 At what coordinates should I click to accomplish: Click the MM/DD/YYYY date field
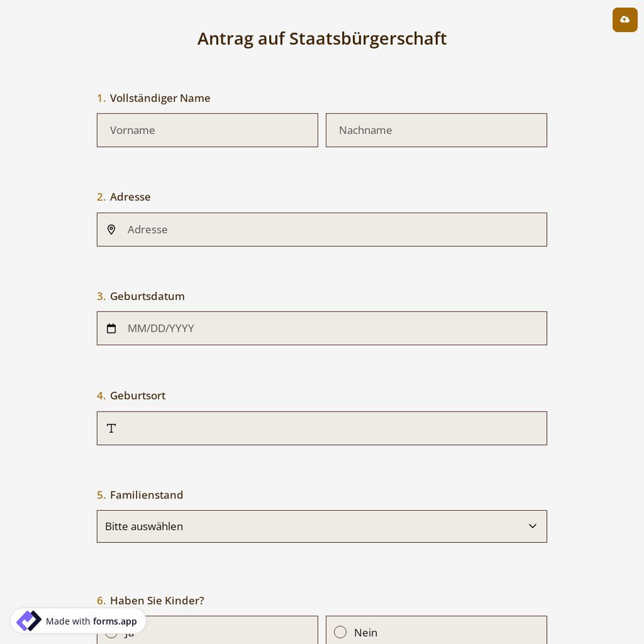[322, 328]
